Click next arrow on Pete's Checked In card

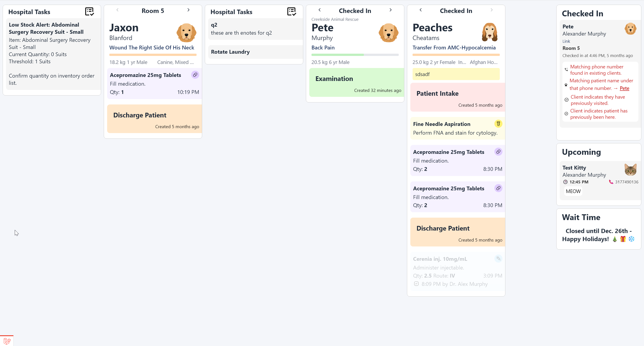390,10
